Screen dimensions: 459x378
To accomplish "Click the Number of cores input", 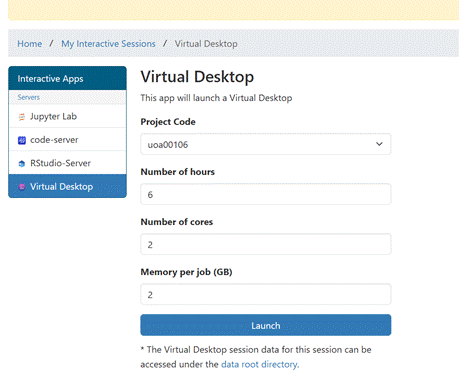I will tap(266, 244).
